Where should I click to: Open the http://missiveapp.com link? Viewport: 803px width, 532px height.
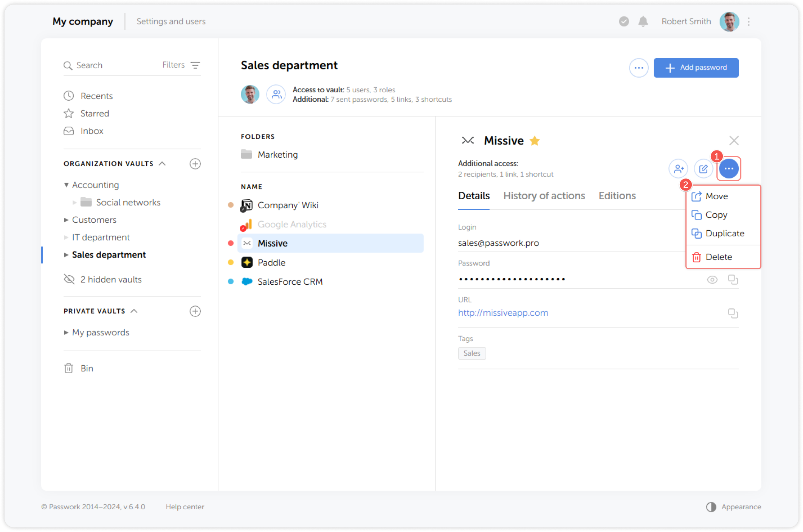503,313
